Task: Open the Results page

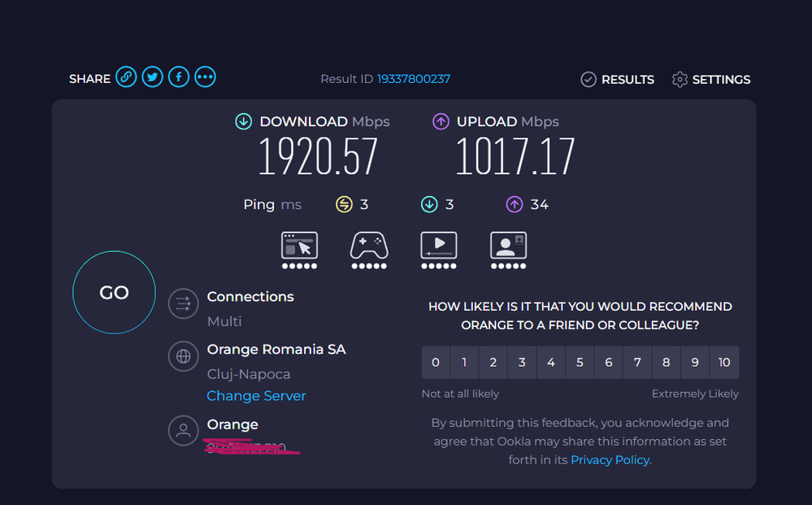Action: pyautogui.click(x=617, y=79)
